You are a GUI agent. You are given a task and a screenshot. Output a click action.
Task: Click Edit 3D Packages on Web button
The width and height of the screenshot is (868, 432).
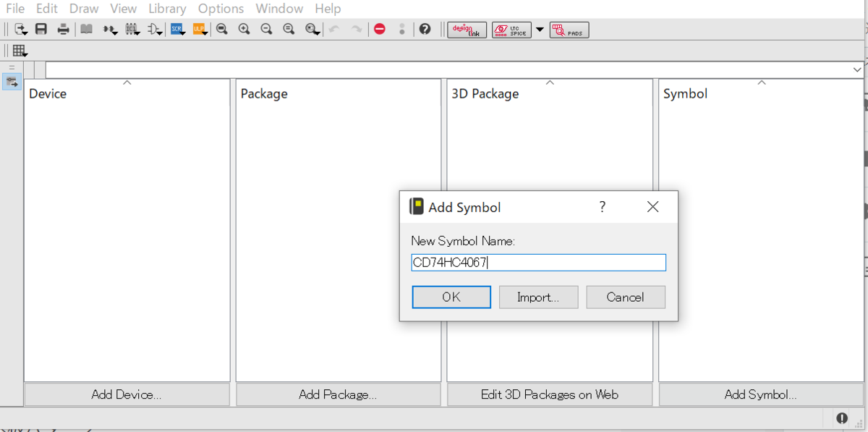click(x=550, y=394)
